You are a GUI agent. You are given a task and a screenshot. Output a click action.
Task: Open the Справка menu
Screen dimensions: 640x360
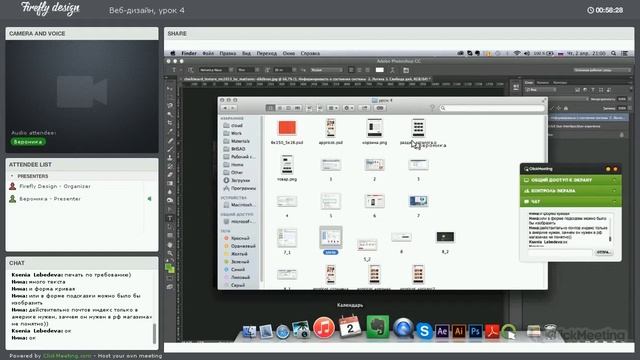310,53
